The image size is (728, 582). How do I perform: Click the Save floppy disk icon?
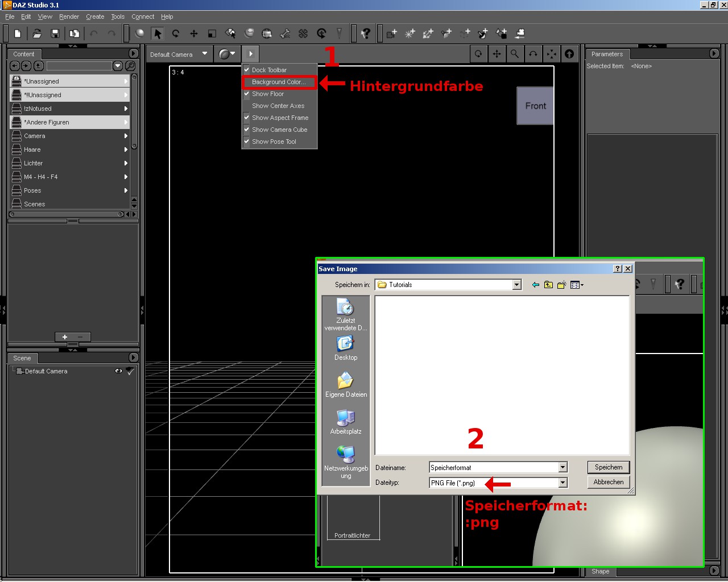55,34
